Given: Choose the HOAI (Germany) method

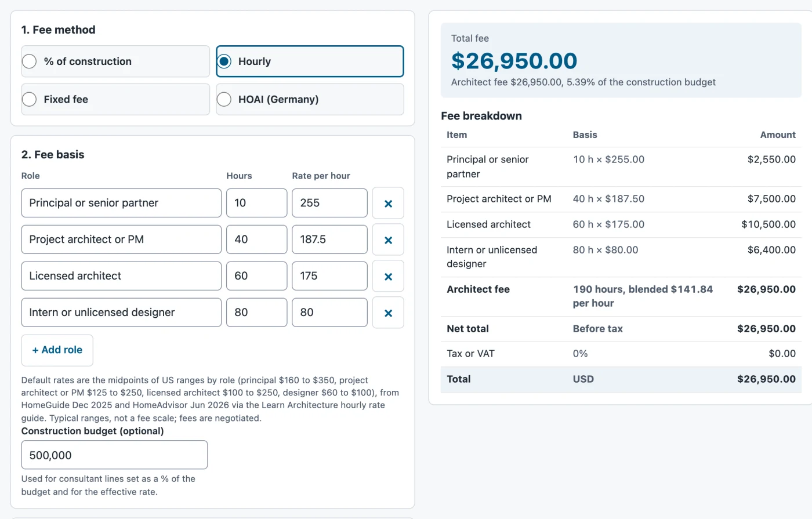Looking at the screenshot, I should pos(310,99).
